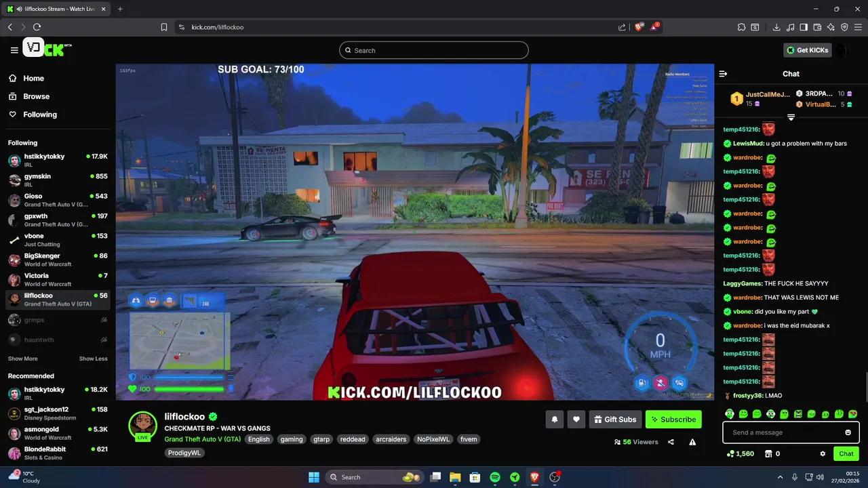Open the user profile avatar menu

[843, 50]
